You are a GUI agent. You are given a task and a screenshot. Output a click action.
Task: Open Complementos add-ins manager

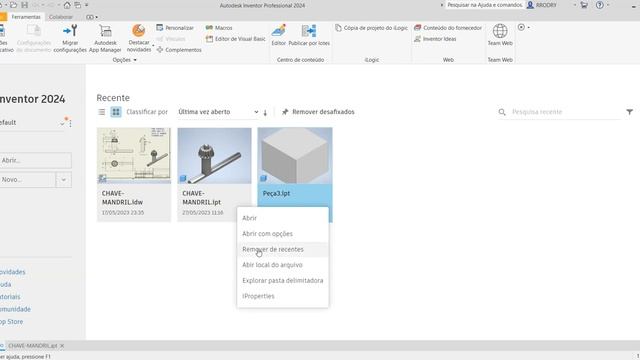(179, 50)
